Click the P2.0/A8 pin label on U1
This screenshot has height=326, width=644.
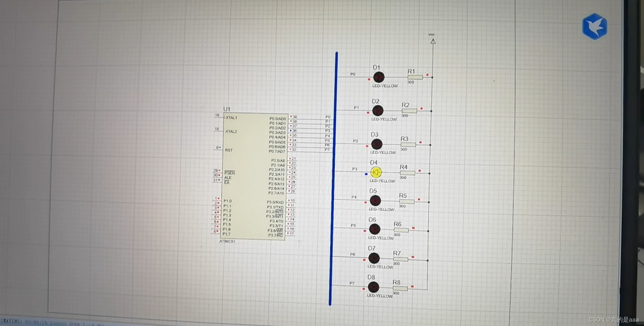278,160
